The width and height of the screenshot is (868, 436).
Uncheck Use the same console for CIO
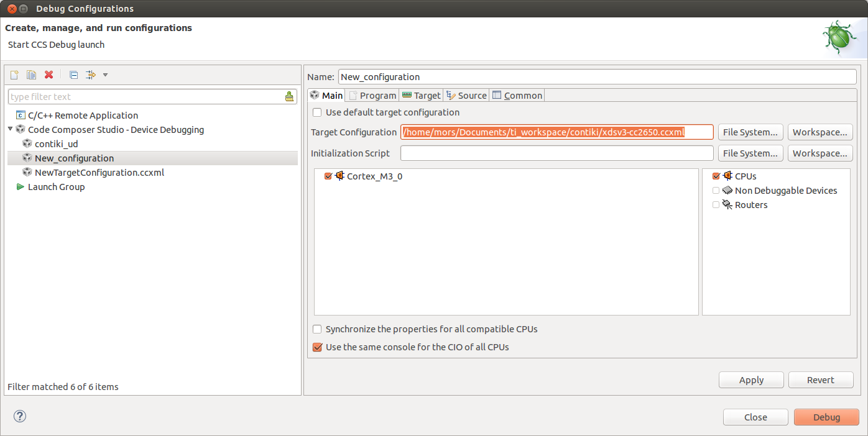coord(317,347)
